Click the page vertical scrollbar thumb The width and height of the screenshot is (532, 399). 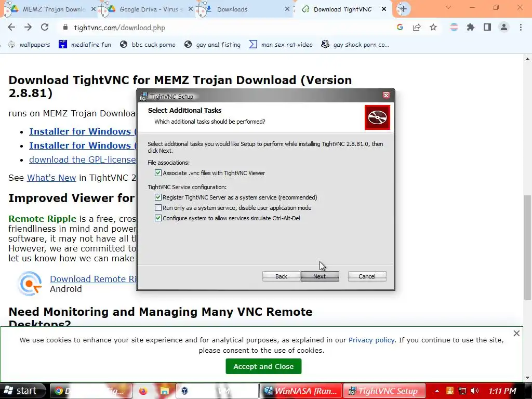pyautogui.click(x=528, y=247)
